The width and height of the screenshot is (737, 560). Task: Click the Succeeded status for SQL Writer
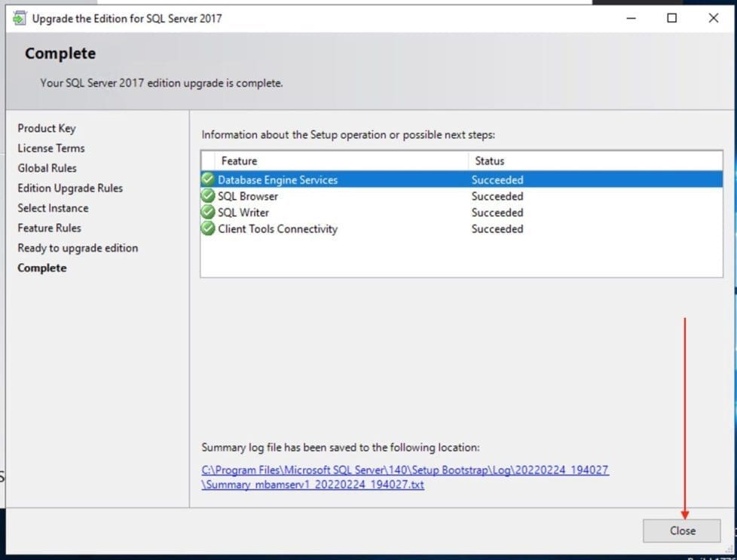tap(497, 213)
